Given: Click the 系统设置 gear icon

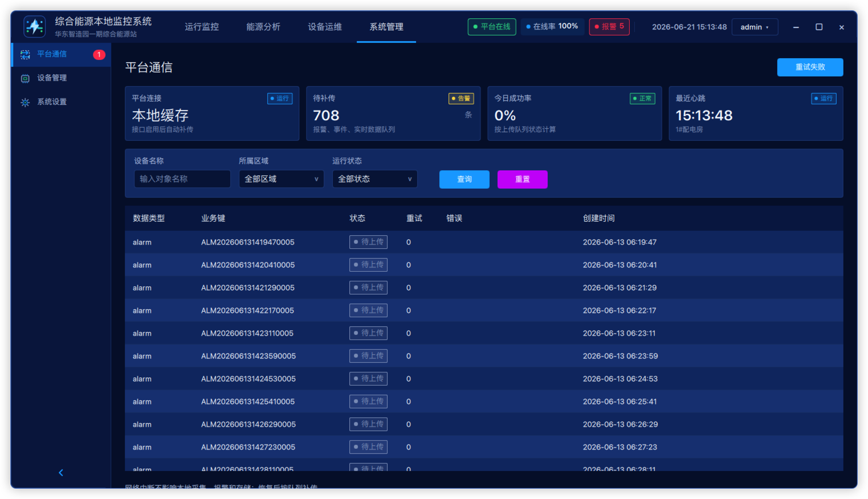Looking at the screenshot, I should click(x=25, y=103).
